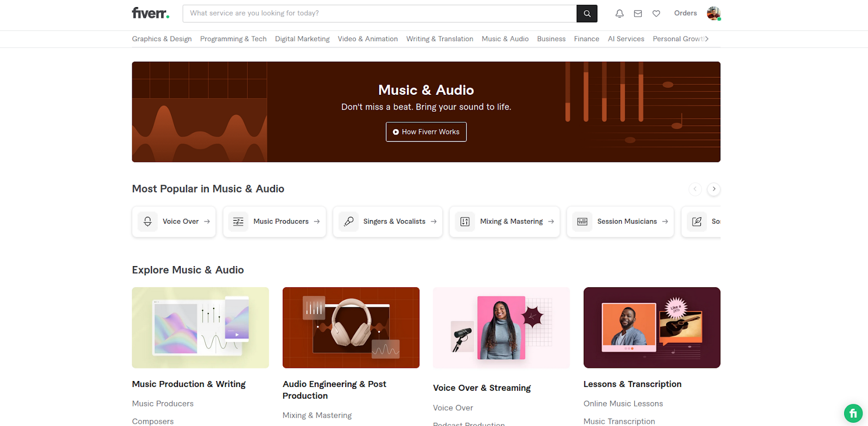Open notifications bell icon
The width and height of the screenshot is (868, 426).
coord(620,14)
